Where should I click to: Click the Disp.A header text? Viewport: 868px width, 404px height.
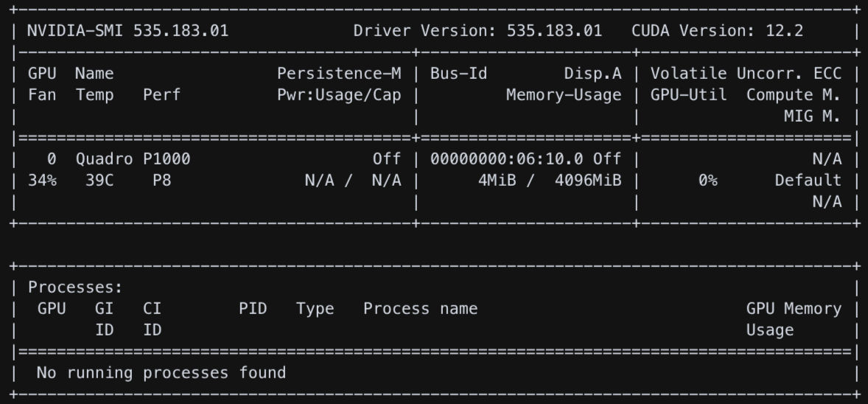[x=593, y=73]
